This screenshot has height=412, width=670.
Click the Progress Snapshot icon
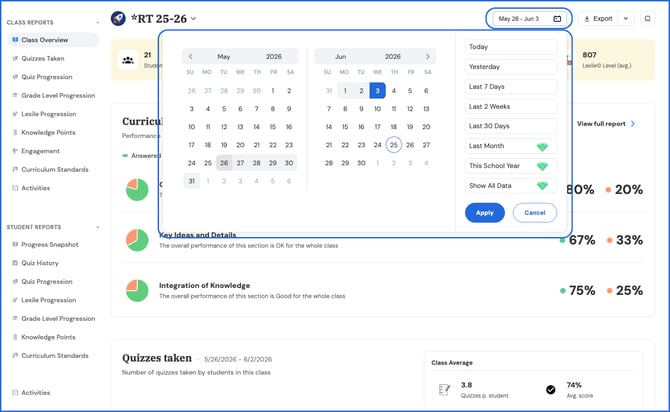[x=15, y=244]
